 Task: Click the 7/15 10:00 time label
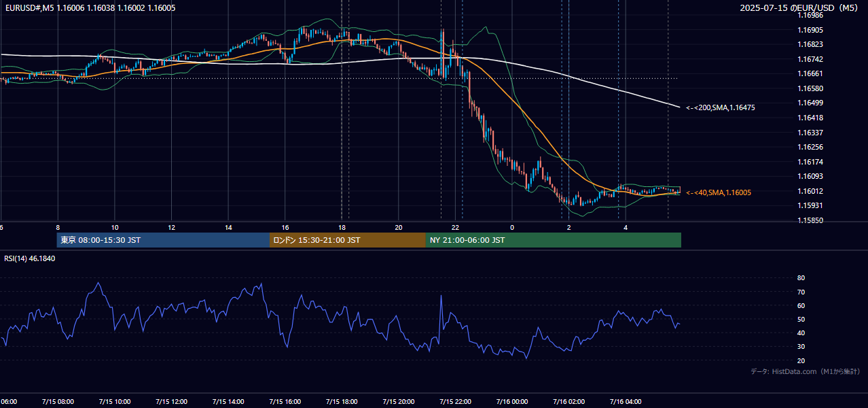115,402
